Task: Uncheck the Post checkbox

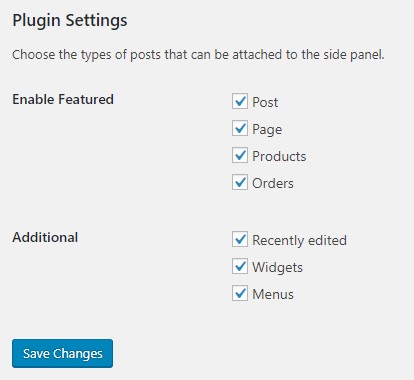Action: coord(240,101)
